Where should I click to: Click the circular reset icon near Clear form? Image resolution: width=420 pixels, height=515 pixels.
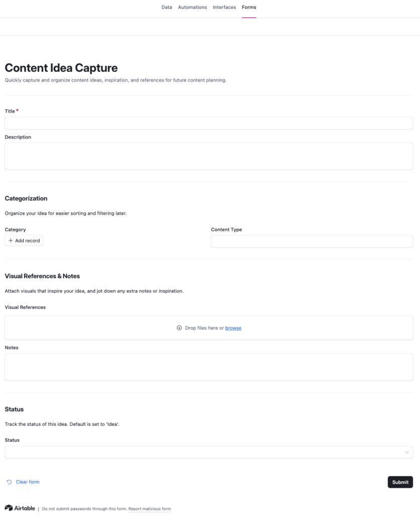coord(9,482)
